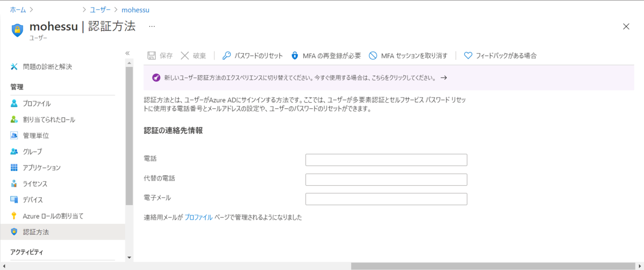Click the save floppy disk icon
The width and height of the screenshot is (644, 270).
pos(152,55)
